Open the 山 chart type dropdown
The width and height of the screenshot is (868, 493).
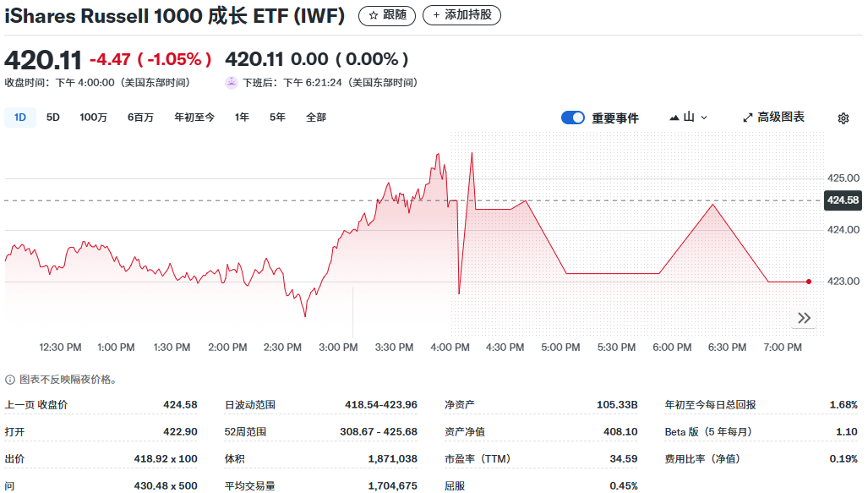pos(689,118)
